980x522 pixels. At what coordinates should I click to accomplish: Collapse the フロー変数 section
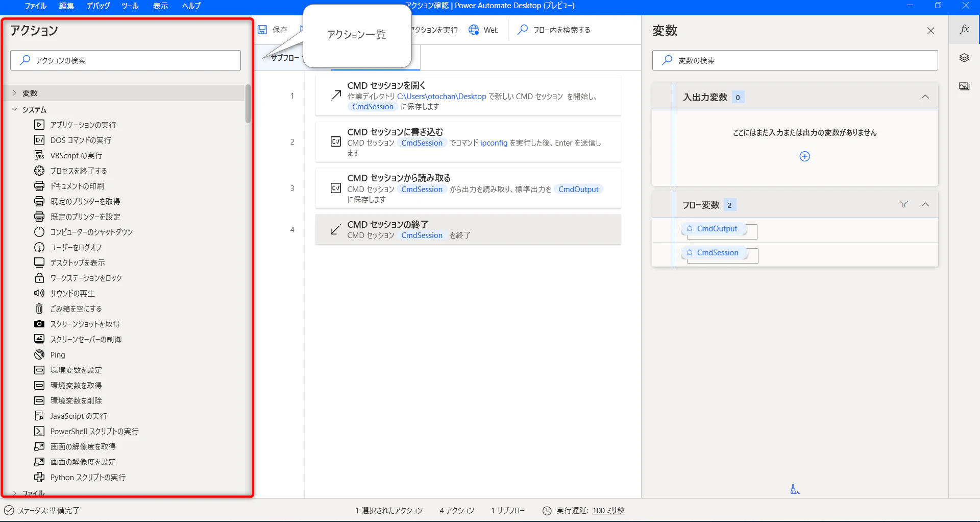tap(925, 204)
